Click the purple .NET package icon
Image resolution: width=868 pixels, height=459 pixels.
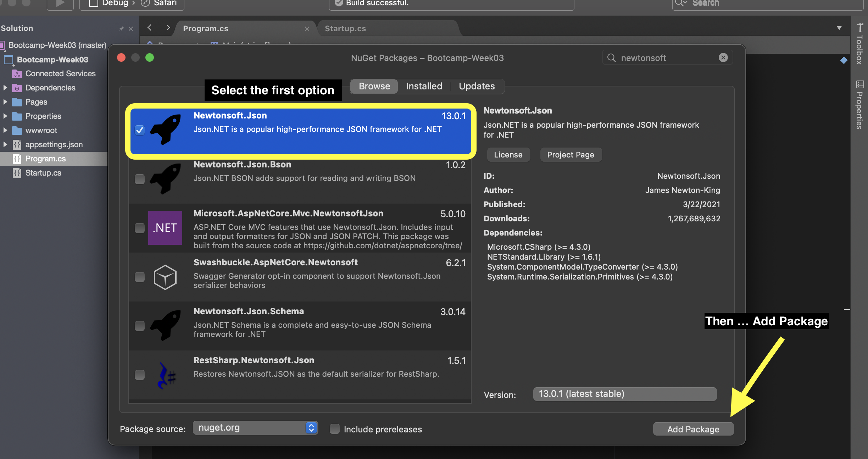165,227
